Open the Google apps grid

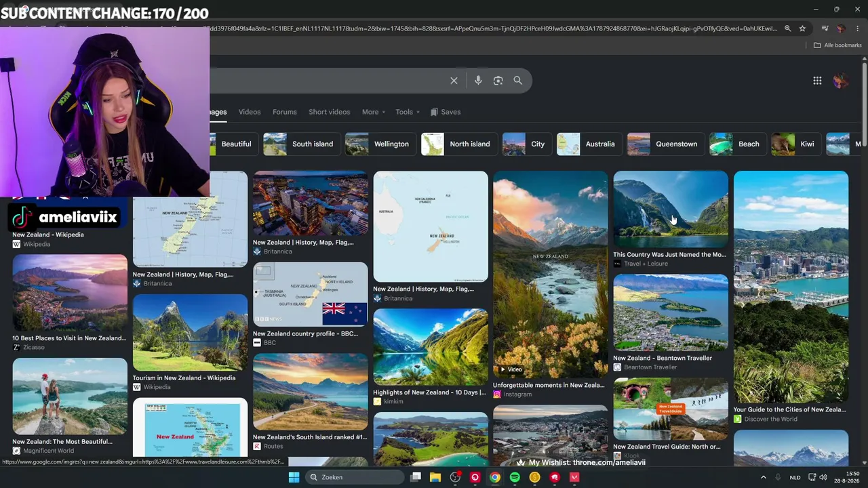[x=817, y=81]
